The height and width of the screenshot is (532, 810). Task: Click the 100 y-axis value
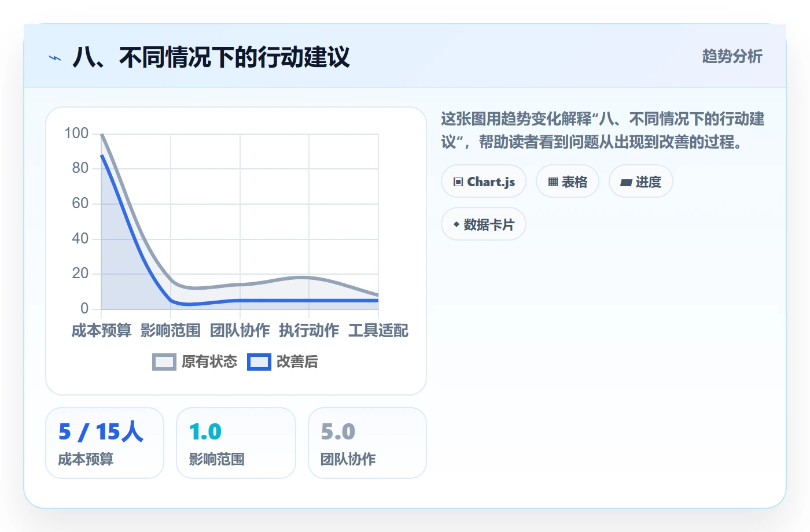pos(76,134)
